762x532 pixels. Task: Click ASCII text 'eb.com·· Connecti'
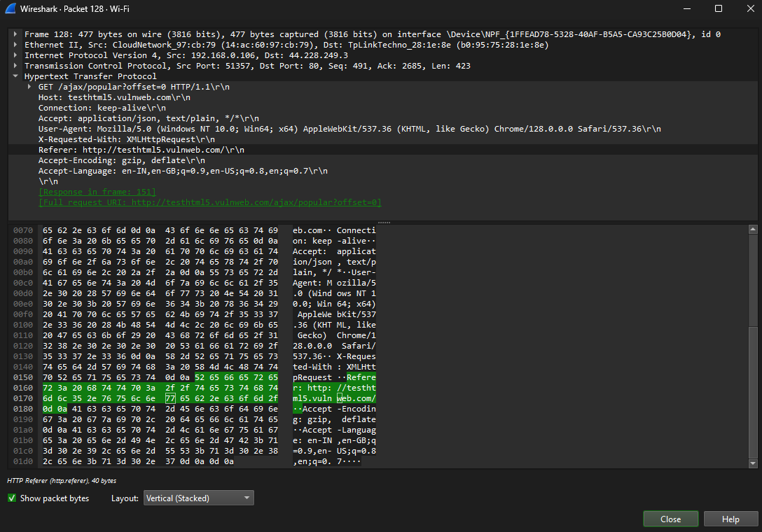click(334, 230)
